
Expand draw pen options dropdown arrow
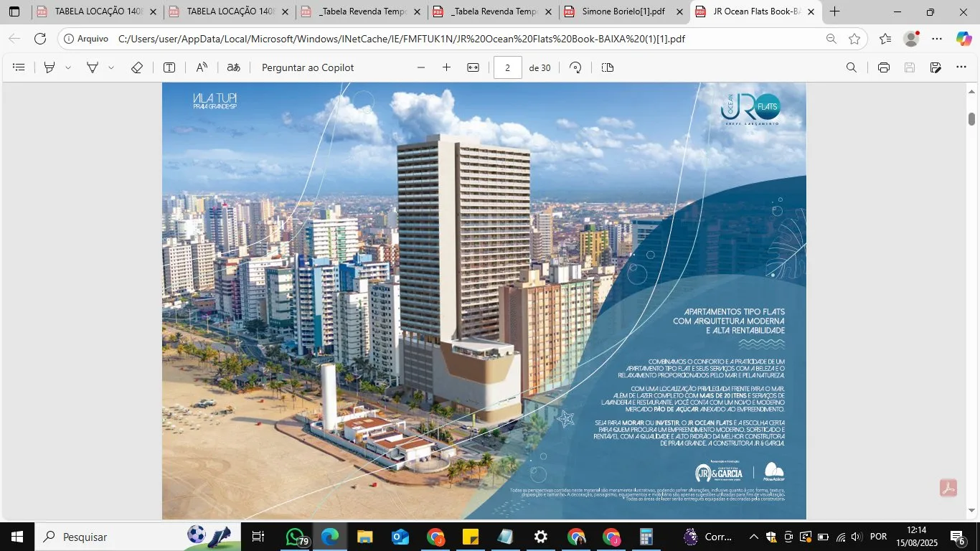111,67
